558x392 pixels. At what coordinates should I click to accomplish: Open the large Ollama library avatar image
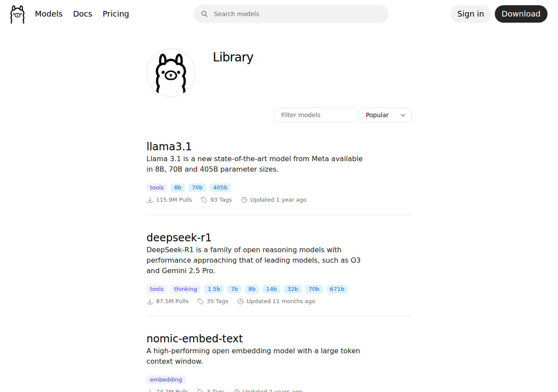coord(171,73)
